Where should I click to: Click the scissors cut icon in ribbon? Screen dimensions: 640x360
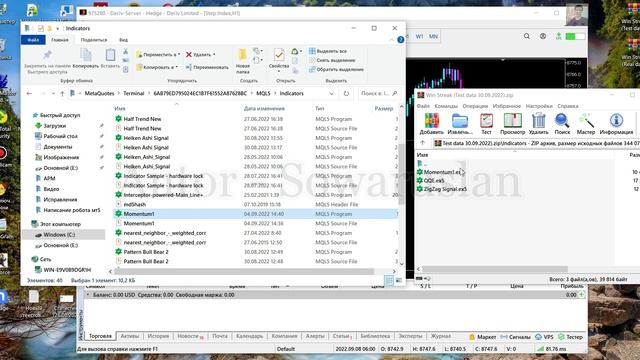(x=125, y=51)
